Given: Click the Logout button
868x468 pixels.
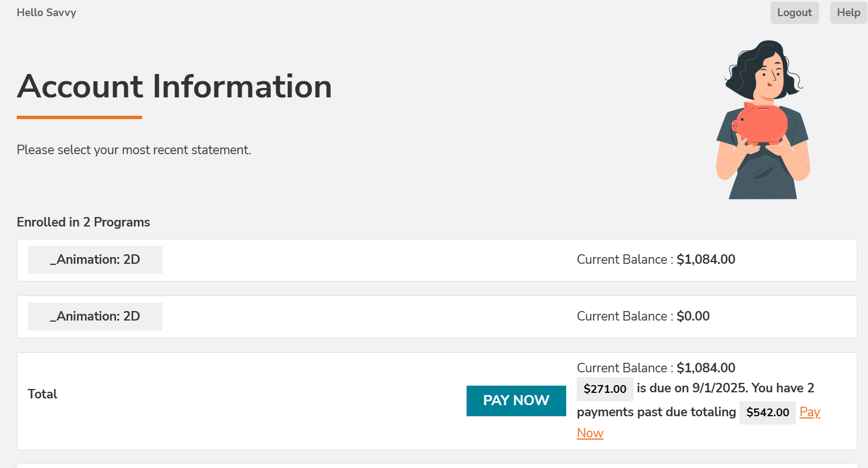Looking at the screenshot, I should click(x=794, y=13).
